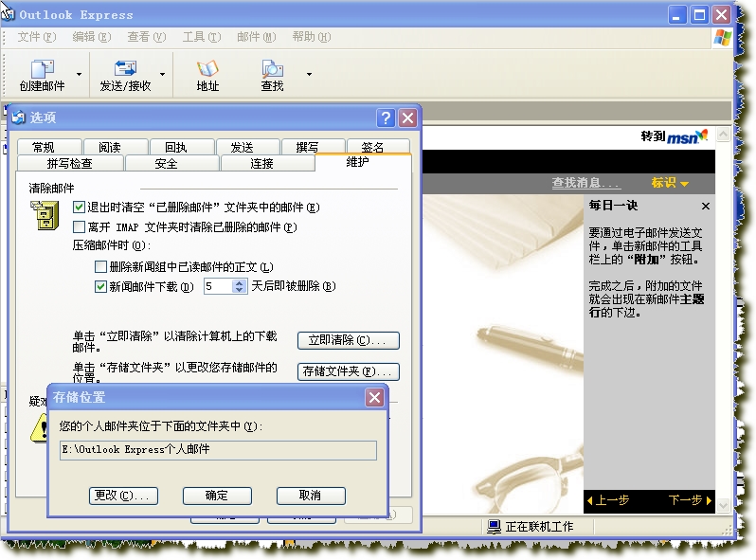Switch to the 阅读 tab
The width and height of the screenshot is (756, 560).
click(116, 147)
